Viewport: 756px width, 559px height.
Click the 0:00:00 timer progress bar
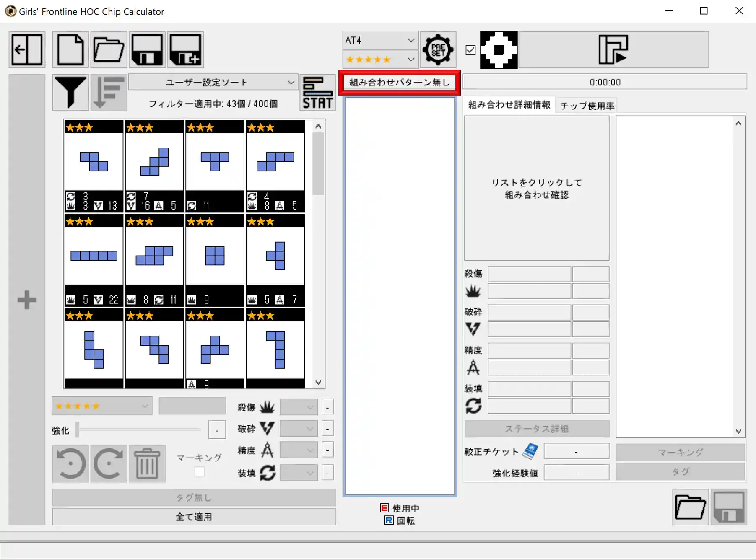(x=605, y=82)
